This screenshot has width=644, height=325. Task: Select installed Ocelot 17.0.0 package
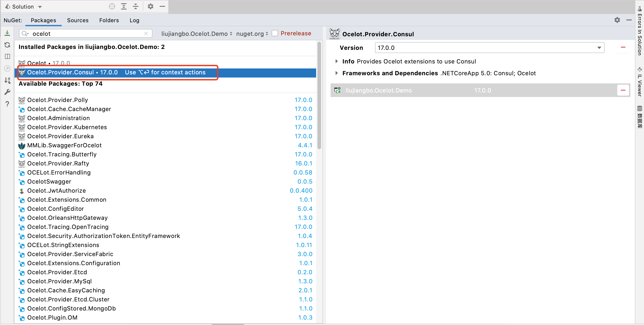[165, 63]
